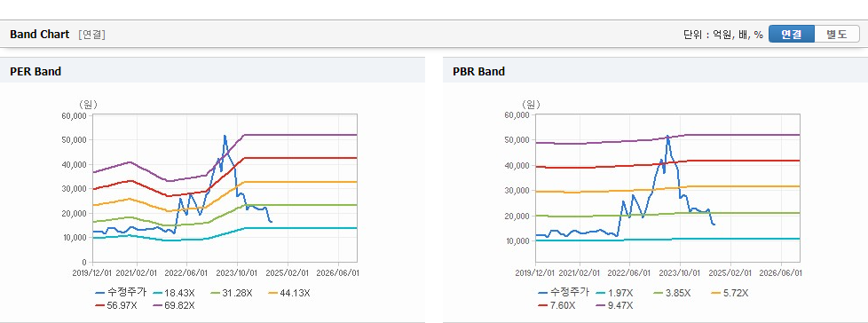Select the 연결 toggle button
Viewport: 868px width, 323px height.
click(792, 35)
